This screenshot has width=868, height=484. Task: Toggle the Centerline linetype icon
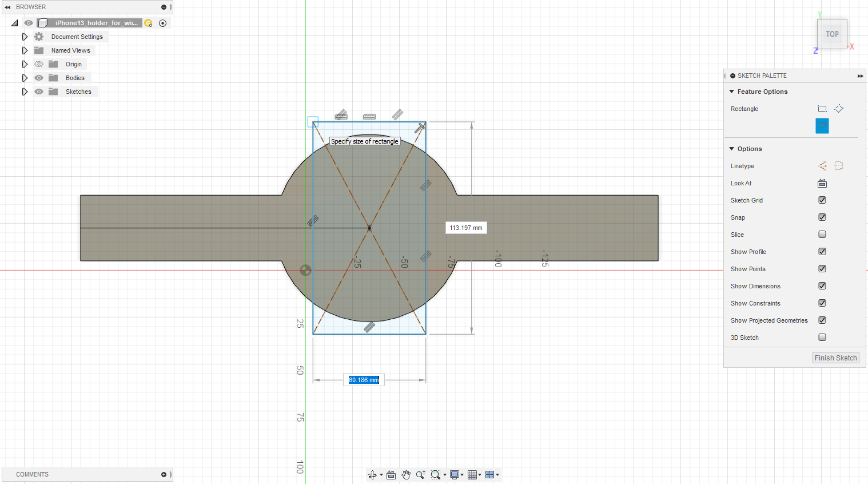839,166
